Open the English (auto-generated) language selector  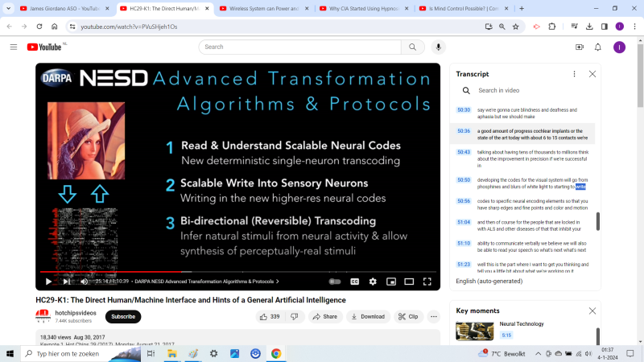(489, 281)
